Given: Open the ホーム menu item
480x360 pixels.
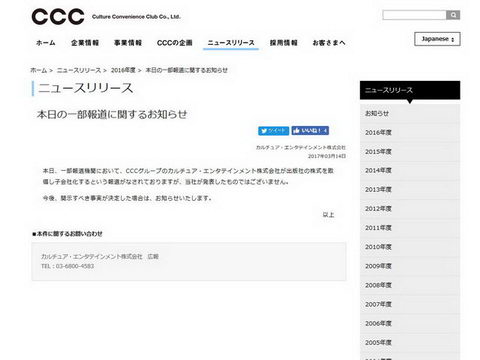Looking at the screenshot, I should point(46,43).
